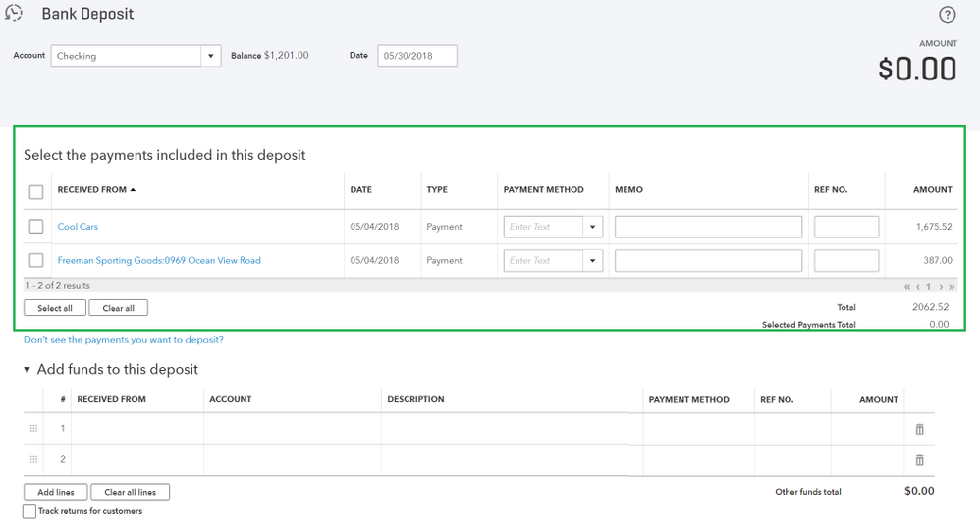Click the Add lines button
Image resolution: width=980 pixels, height=527 pixels.
(x=56, y=492)
